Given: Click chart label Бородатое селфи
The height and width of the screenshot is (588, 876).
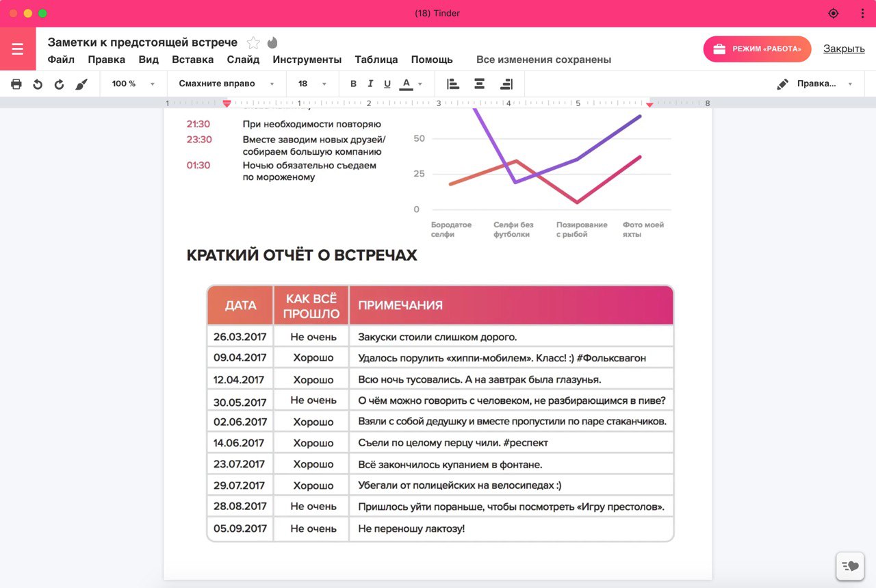Looking at the screenshot, I should click(x=451, y=229).
